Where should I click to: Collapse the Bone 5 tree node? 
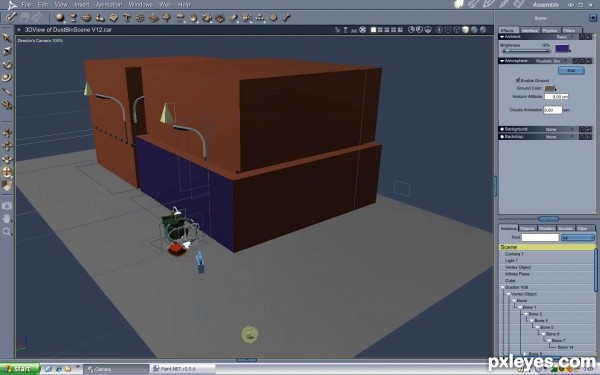click(537, 328)
